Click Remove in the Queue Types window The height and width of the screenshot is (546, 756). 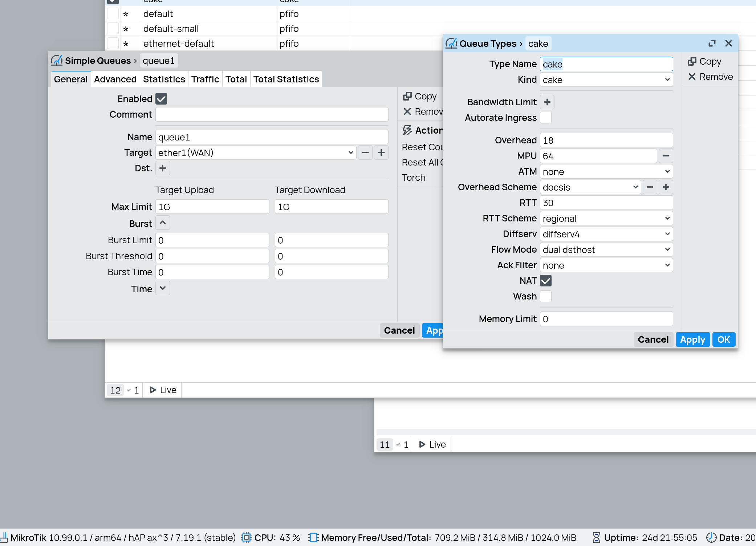pos(710,77)
